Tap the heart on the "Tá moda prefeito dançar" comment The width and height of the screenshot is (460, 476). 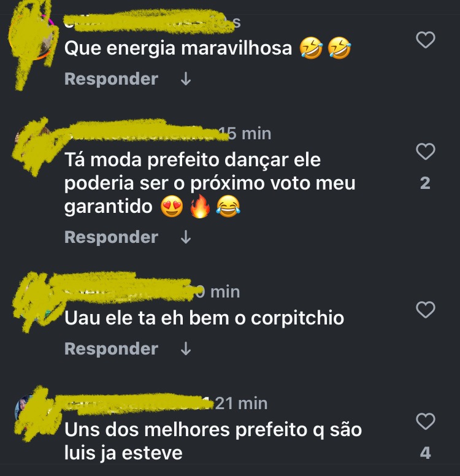pos(426,151)
